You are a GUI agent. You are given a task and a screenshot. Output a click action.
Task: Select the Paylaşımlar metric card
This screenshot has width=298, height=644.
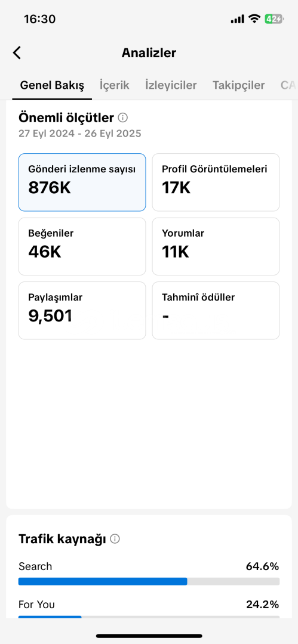(82, 311)
